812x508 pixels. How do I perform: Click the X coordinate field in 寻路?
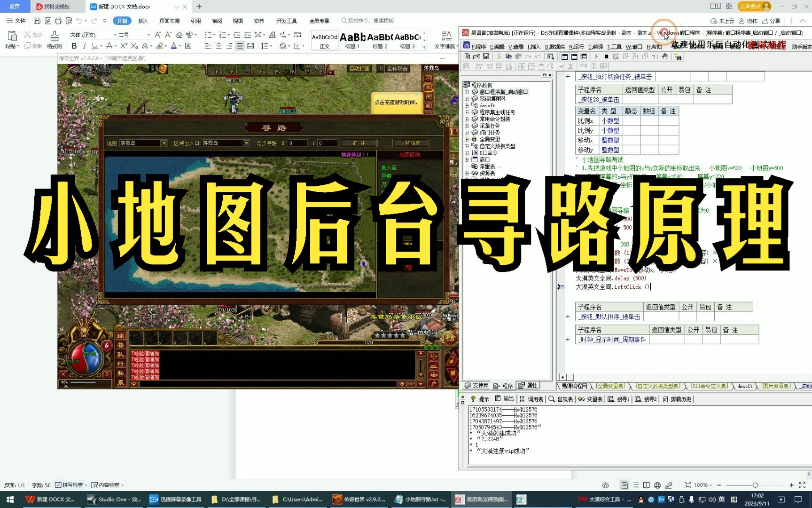coord(297,143)
